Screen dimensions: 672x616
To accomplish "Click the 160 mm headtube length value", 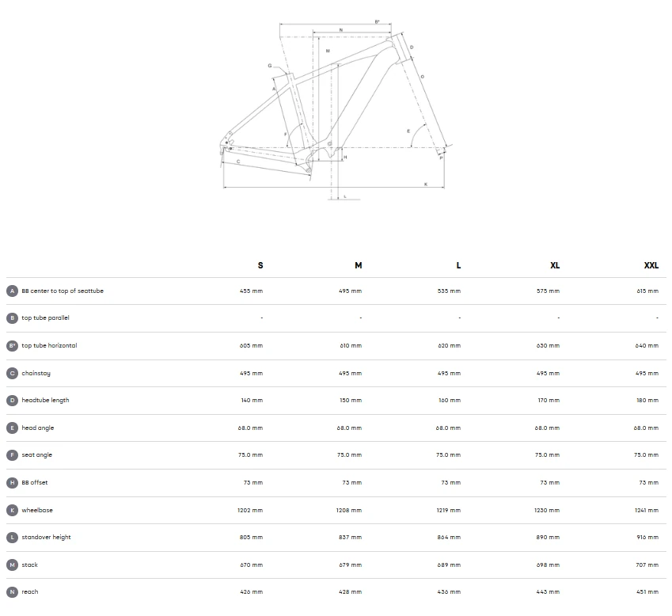I will tap(450, 401).
